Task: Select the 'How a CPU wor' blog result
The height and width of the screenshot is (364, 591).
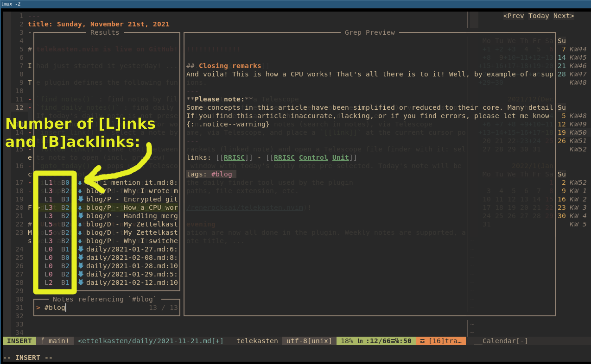Action: (x=132, y=207)
